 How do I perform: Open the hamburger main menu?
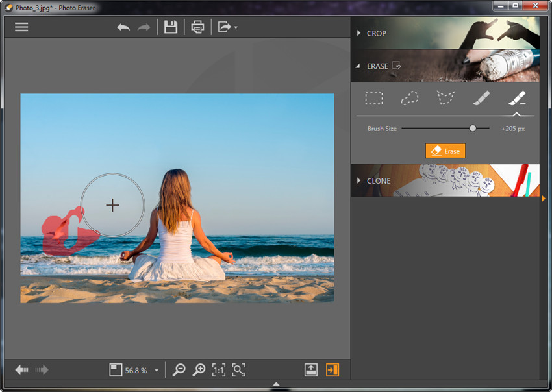(x=21, y=27)
